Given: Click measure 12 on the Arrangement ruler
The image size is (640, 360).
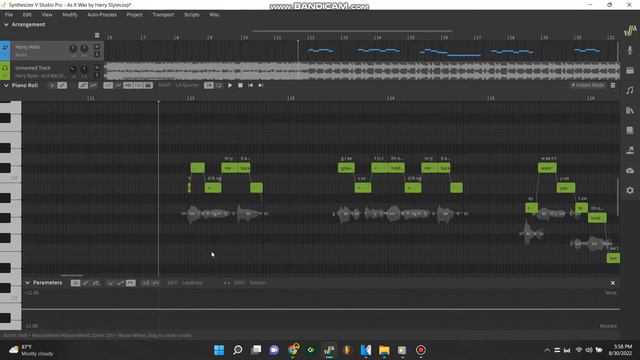Looking at the screenshot, I should 311,38.
